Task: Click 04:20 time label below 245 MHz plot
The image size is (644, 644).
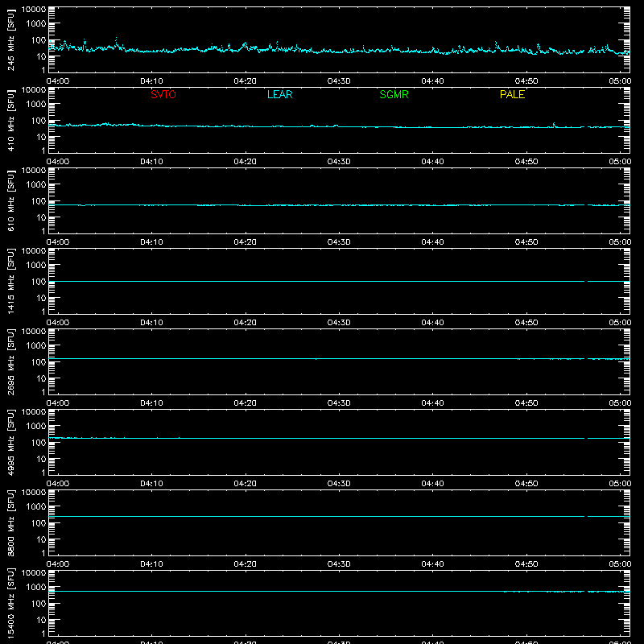Action: click(246, 81)
